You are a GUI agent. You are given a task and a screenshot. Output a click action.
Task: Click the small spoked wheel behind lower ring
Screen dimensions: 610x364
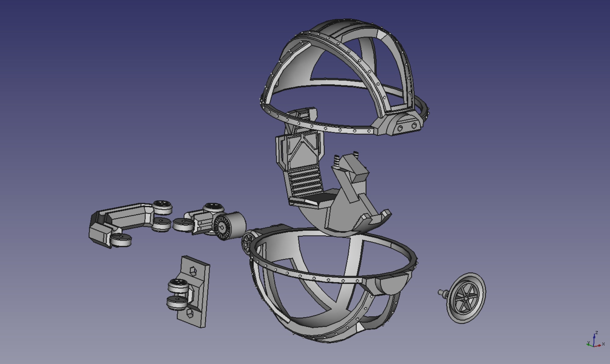point(247,241)
